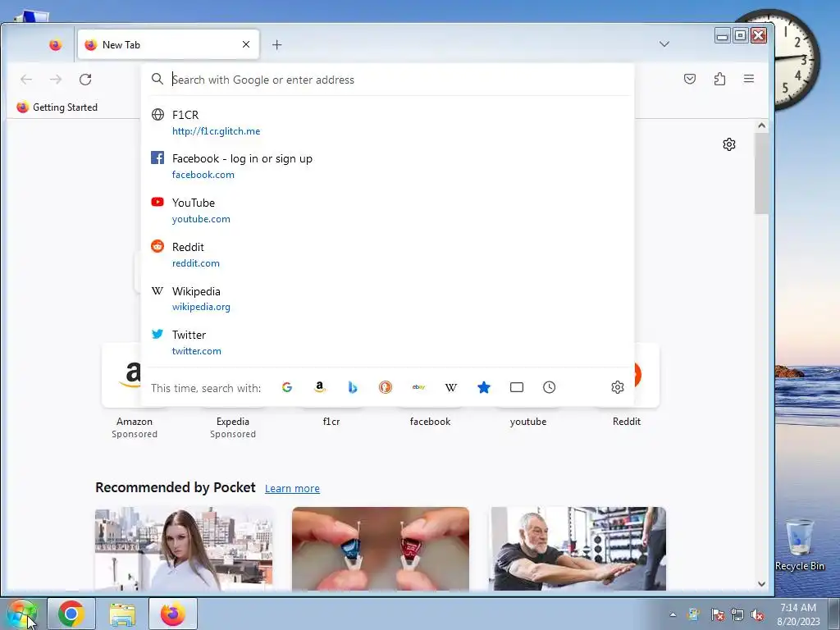This screenshot has width=840, height=630.
Task: Open taskbar clock showing 7:14 AM
Action: click(x=798, y=614)
